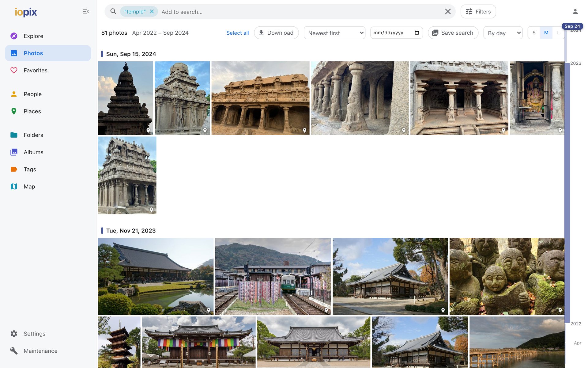Switch thumbnail size to M
Screen dimensions: 588x368
(546, 33)
